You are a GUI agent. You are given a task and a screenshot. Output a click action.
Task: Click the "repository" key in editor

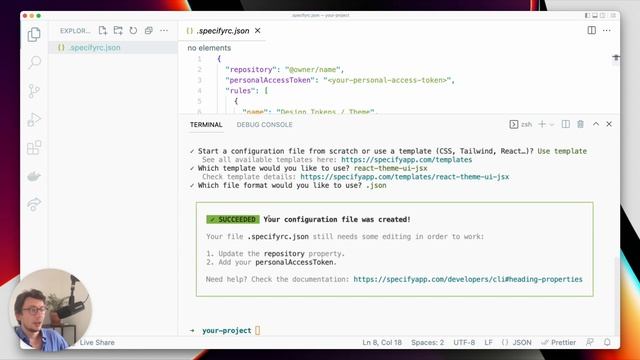[x=251, y=69]
